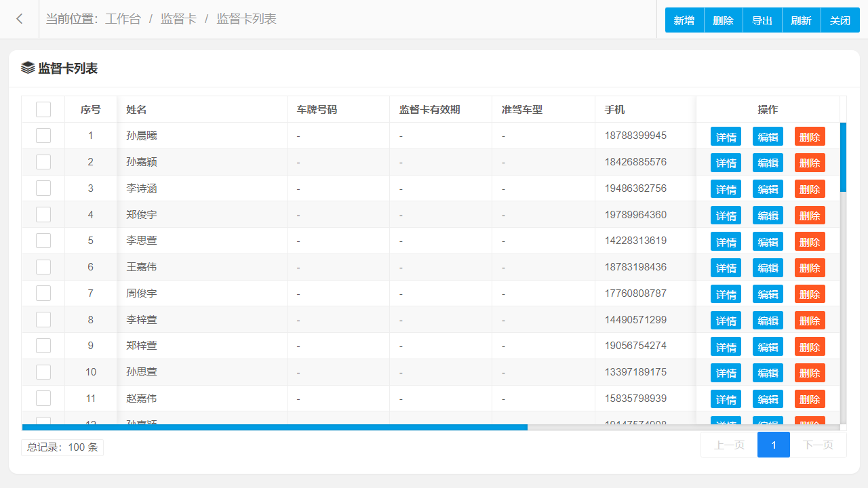Click the stacked layers icon beside 监督卡列表

pyautogui.click(x=28, y=68)
